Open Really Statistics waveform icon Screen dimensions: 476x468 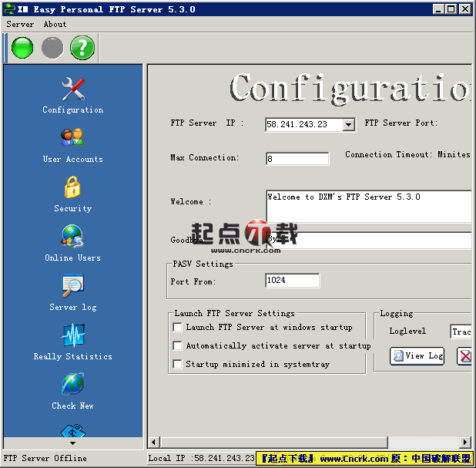coord(73,335)
